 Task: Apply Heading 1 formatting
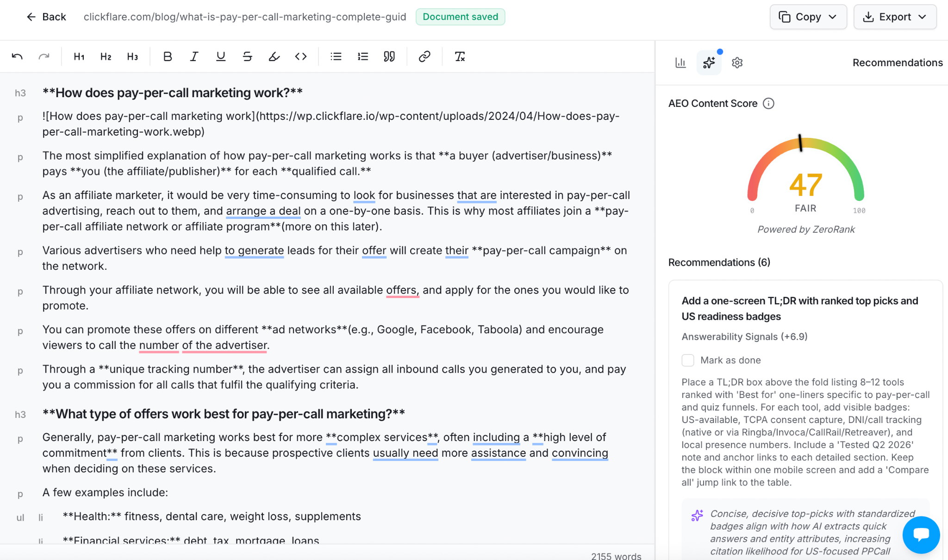(x=79, y=56)
